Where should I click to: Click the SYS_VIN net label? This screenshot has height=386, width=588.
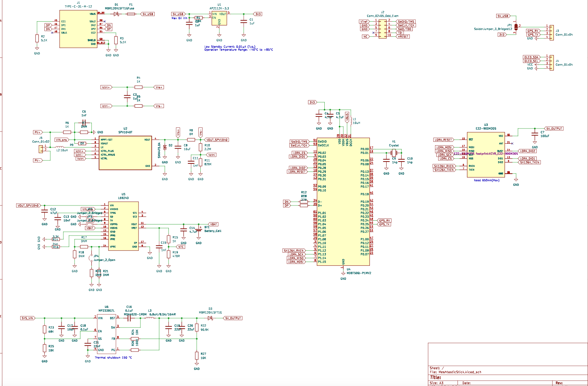coord(27,318)
